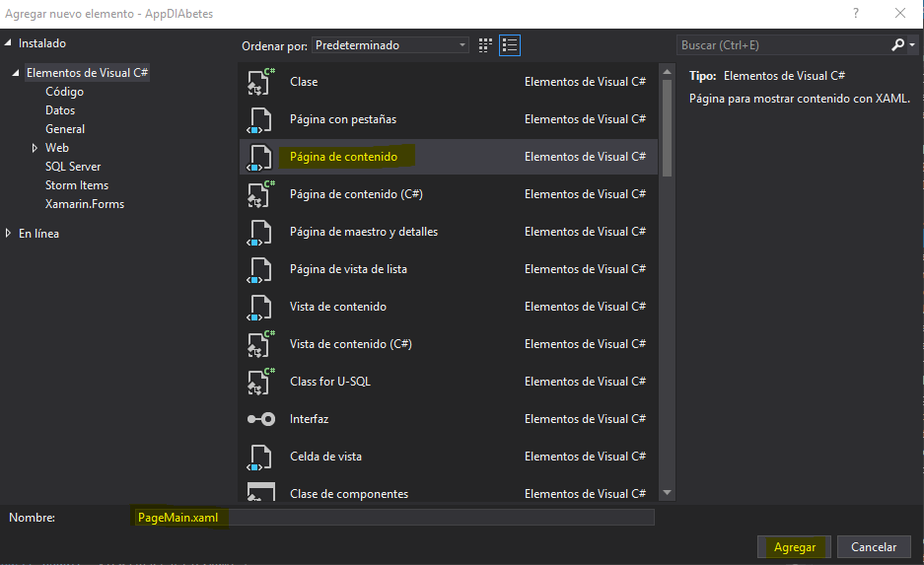This screenshot has height=565, width=924.
Task: Select the Página de contenido template
Action: (343, 157)
